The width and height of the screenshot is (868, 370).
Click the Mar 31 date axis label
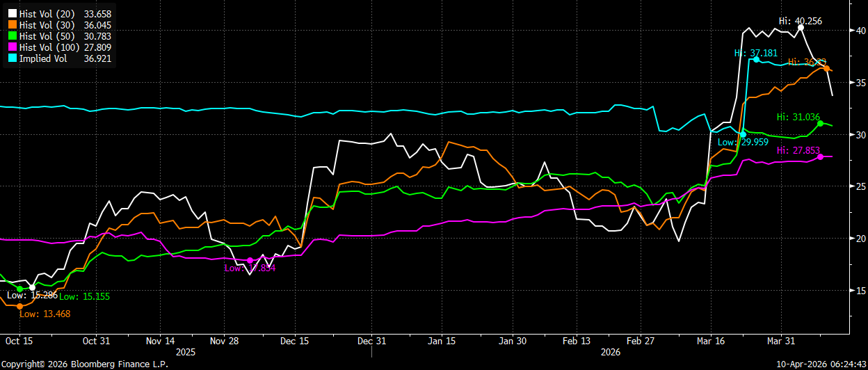780,341
